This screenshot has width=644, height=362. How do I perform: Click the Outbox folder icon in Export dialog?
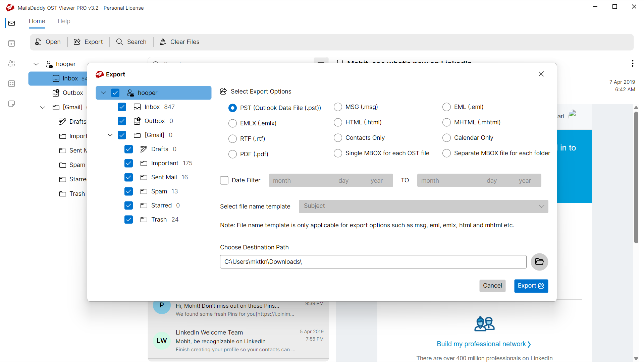click(137, 121)
